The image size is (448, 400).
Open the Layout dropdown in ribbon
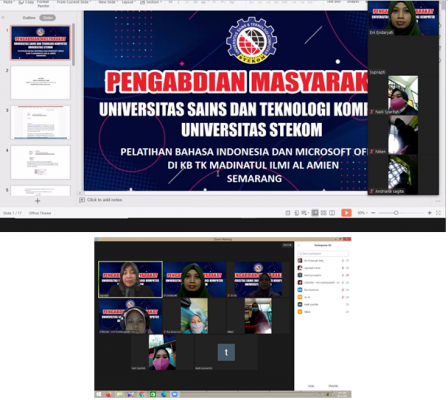coord(128,2)
